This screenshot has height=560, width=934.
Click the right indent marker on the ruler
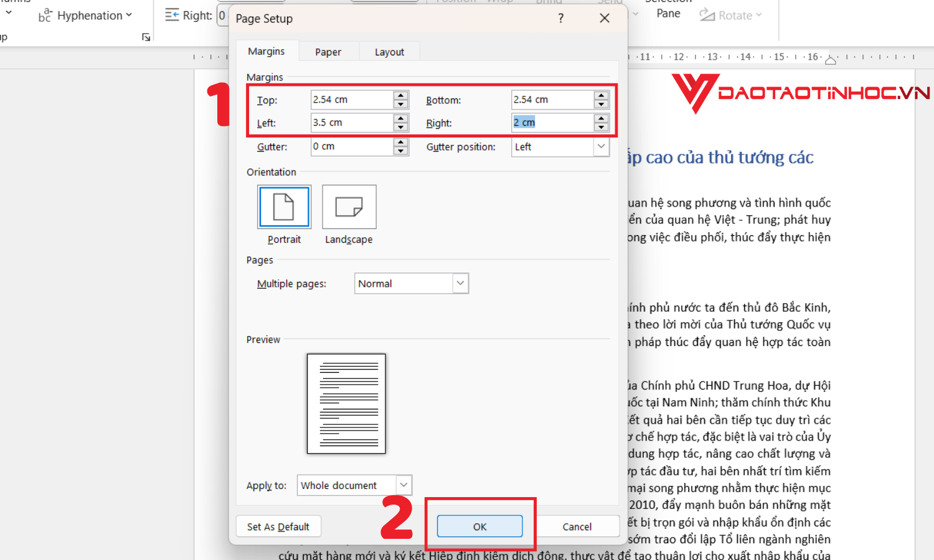830,60
